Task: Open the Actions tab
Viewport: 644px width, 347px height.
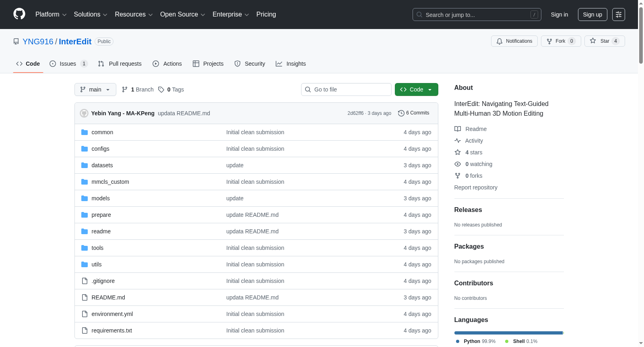Action: pyautogui.click(x=167, y=64)
